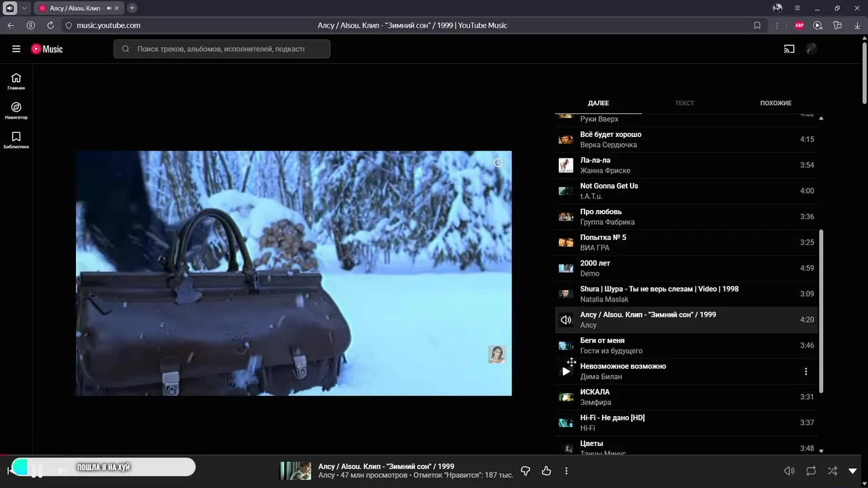Open browser downloads
The height and width of the screenshot is (488, 868).
tap(856, 25)
